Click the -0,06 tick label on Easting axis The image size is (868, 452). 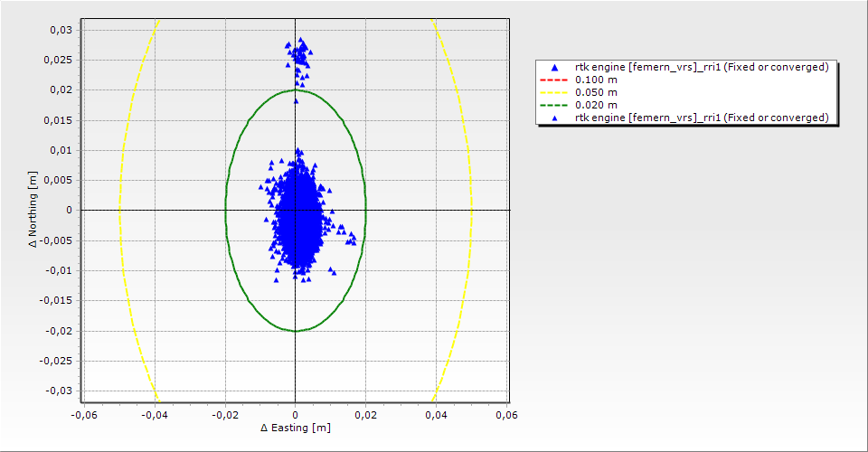coord(84,415)
